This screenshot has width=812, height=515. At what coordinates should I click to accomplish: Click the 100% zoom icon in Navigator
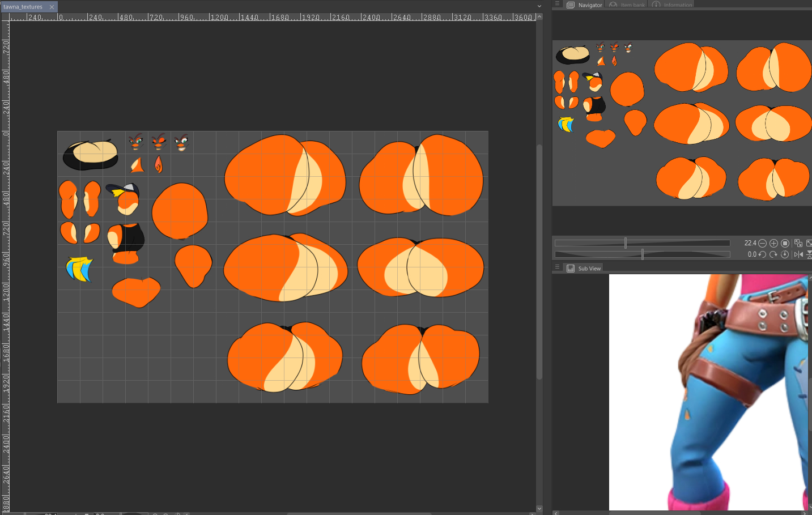[785, 243]
